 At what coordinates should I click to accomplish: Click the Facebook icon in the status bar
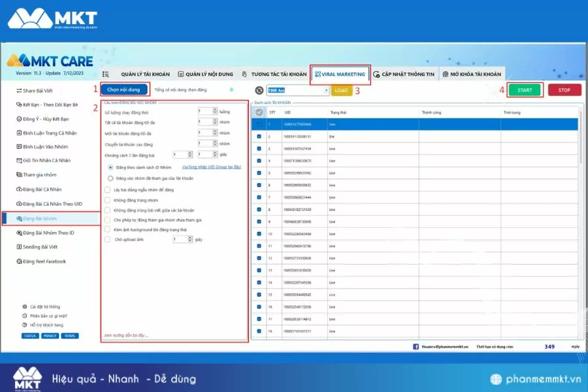coord(416,347)
